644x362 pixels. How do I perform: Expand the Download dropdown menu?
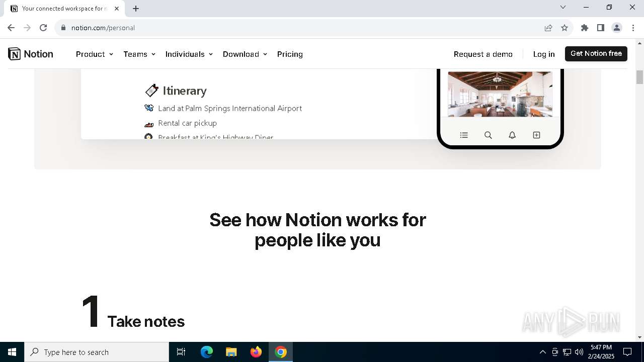[x=245, y=54]
